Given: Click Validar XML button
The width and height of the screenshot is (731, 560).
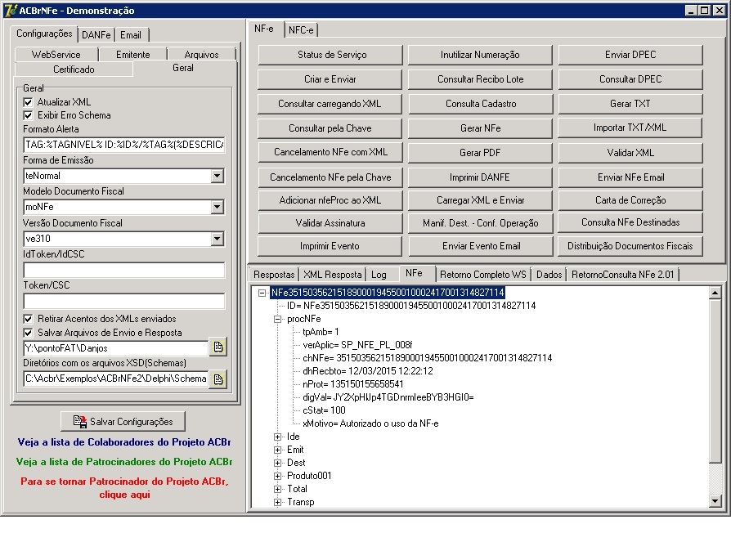Looking at the screenshot, I should pos(630,153).
